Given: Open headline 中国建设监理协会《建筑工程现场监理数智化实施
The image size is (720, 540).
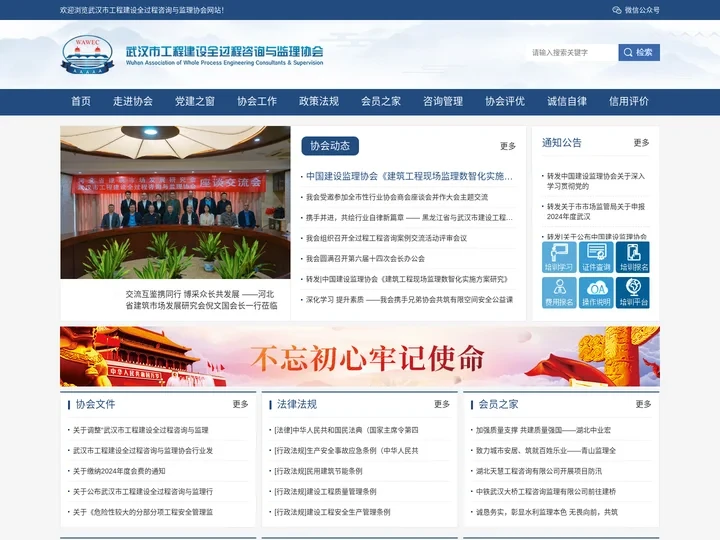Looking at the screenshot, I should pos(409,176).
